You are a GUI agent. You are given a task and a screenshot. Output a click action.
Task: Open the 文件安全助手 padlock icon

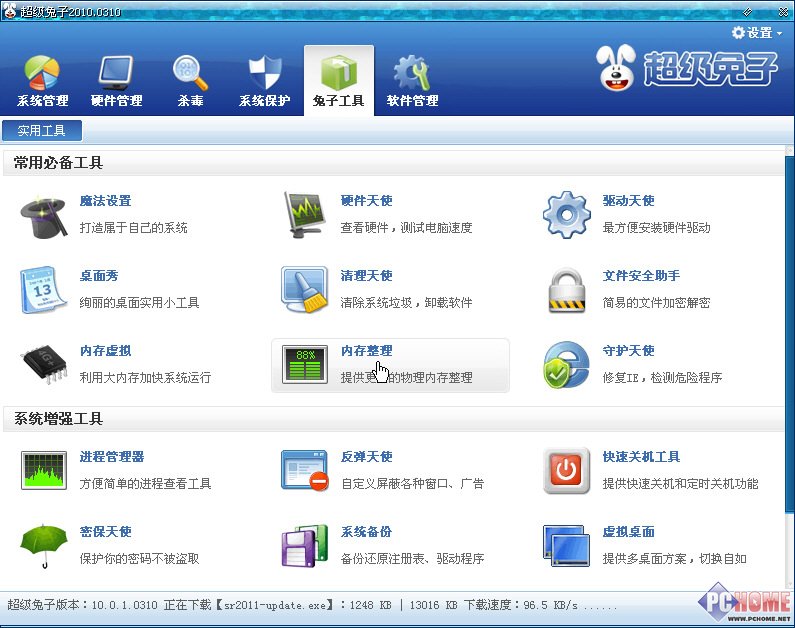coord(566,291)
